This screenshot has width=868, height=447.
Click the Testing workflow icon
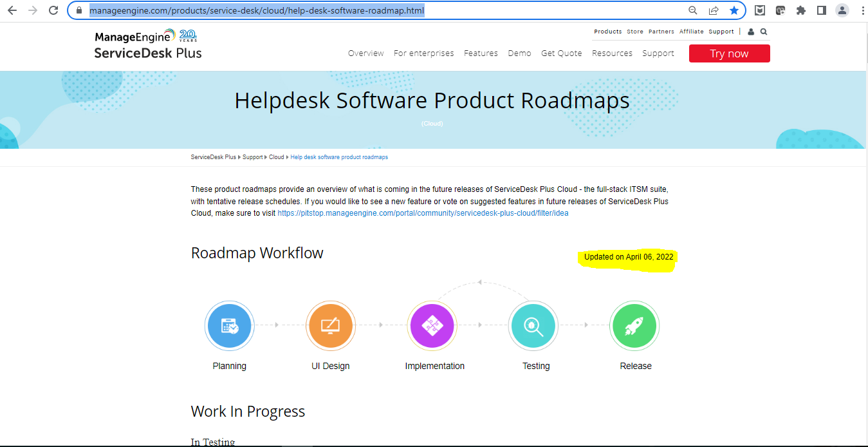click(533, 325)
